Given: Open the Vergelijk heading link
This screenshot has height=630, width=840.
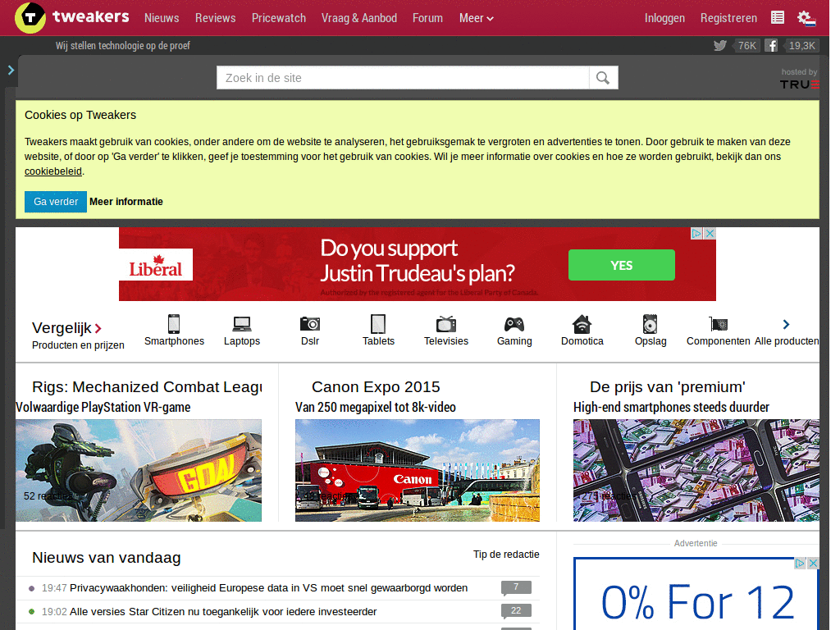Looking at the screenshot, I should tap(66, 328).
